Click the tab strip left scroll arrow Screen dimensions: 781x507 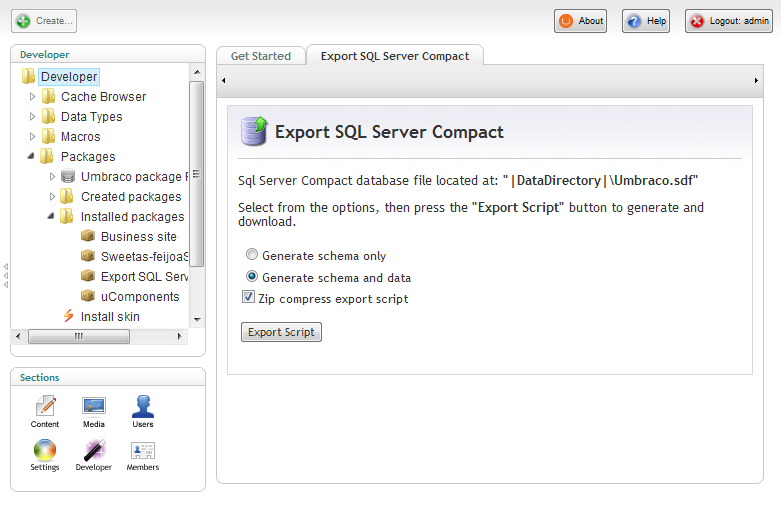(224, 80)
